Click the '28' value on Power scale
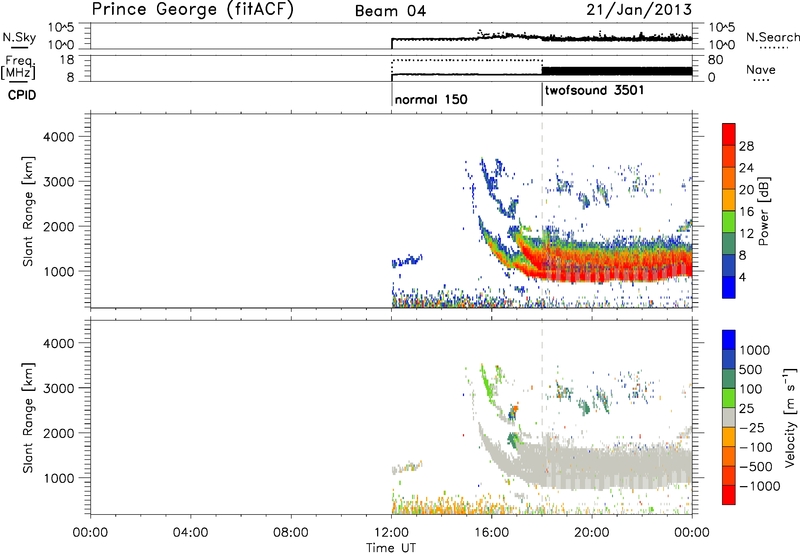The image size is (800, 554). [746, 146]
